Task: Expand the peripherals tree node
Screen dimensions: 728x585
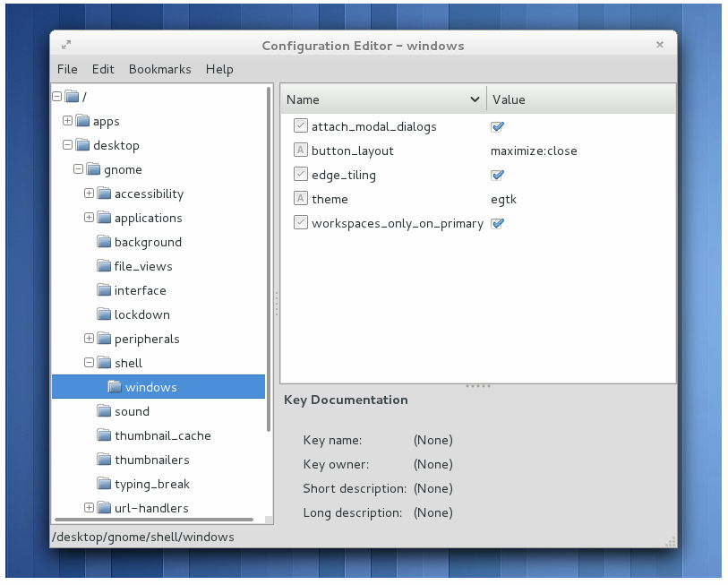Action: 88,339
